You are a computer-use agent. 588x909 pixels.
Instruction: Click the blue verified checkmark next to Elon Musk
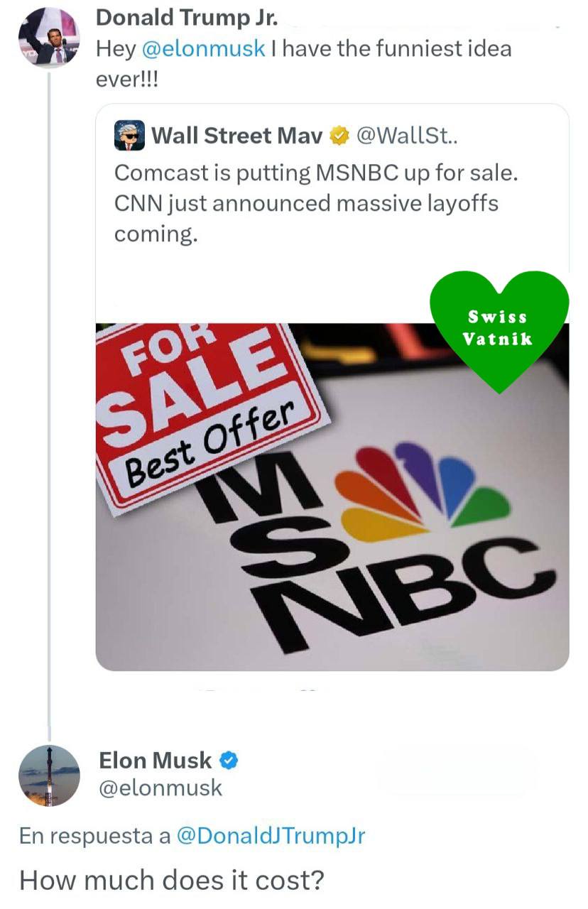[229, 761]
